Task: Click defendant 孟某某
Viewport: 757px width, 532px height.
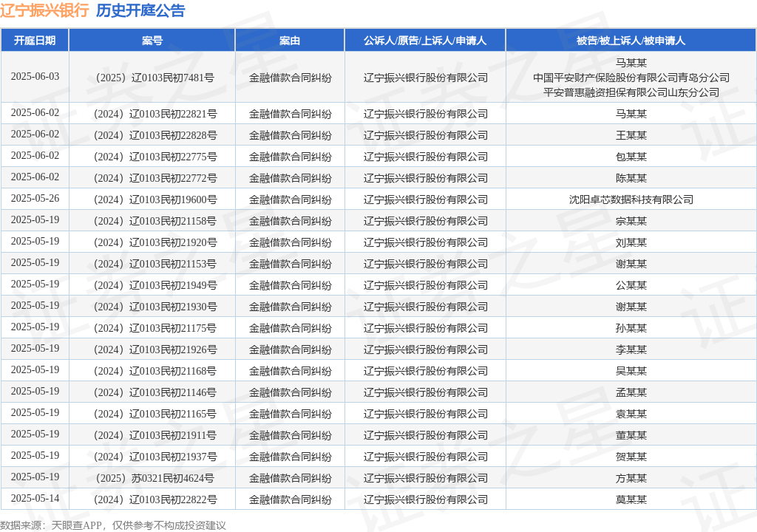Action: pyautogui.click(x=631, y=392)
